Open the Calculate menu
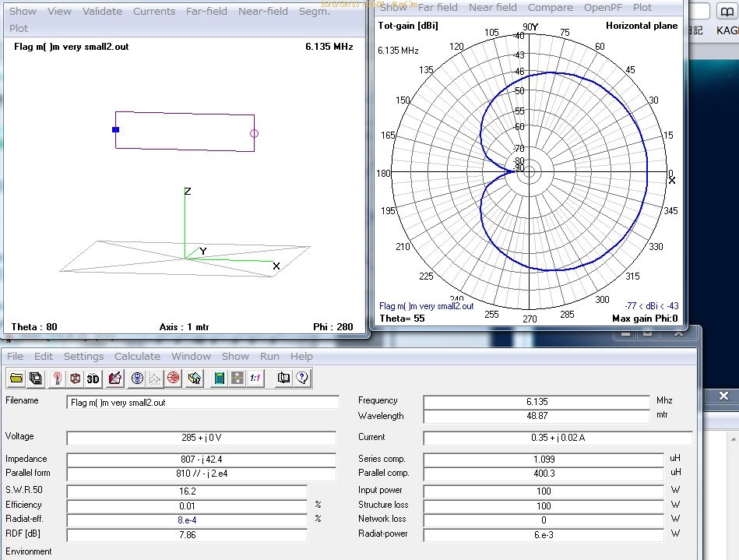This screenshot has width=739, height=560. tap(137, 357)
